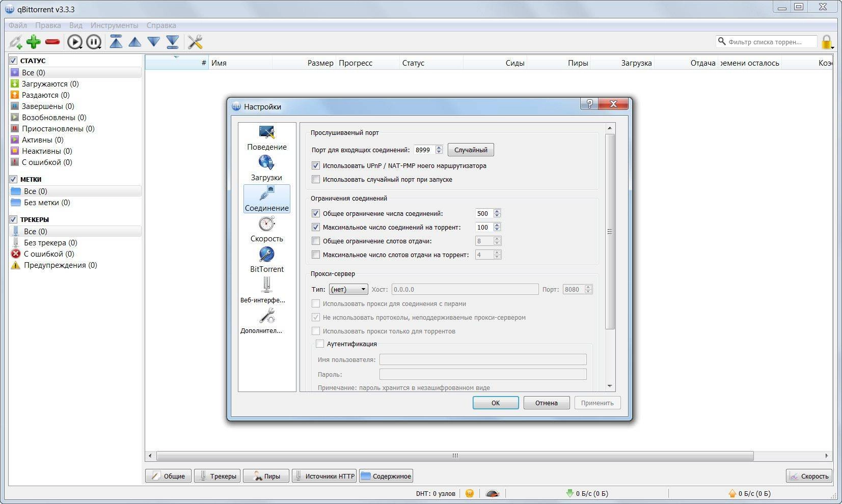Click the move down in queue arrow icon

point(154,42)
